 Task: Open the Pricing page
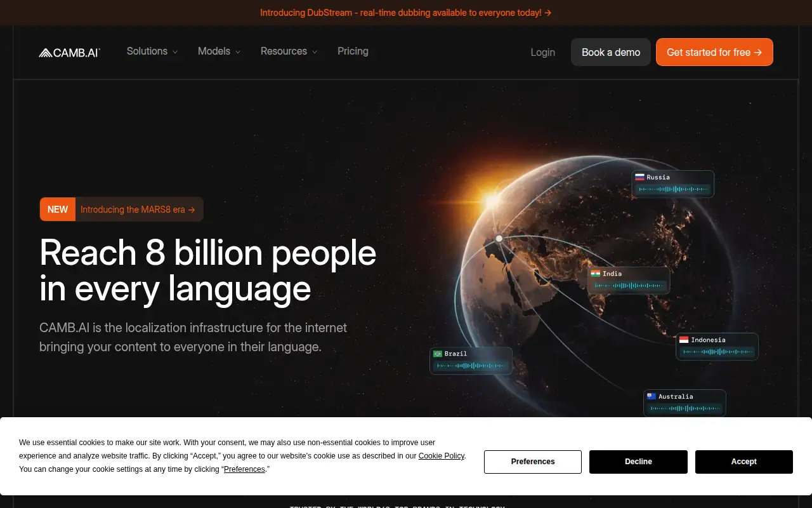point(353,51)
